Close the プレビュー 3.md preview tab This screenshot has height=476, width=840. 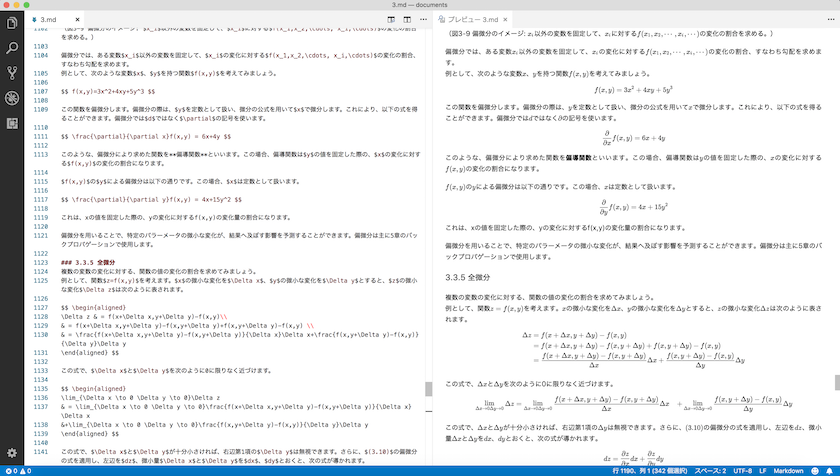(505, 19)
